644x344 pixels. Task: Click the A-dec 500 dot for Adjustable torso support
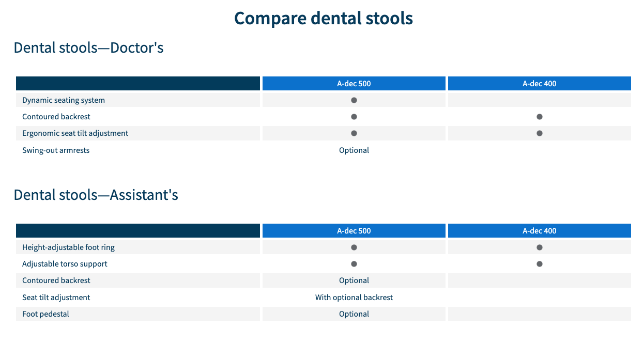pyautogui.click(x=354, y=264)
